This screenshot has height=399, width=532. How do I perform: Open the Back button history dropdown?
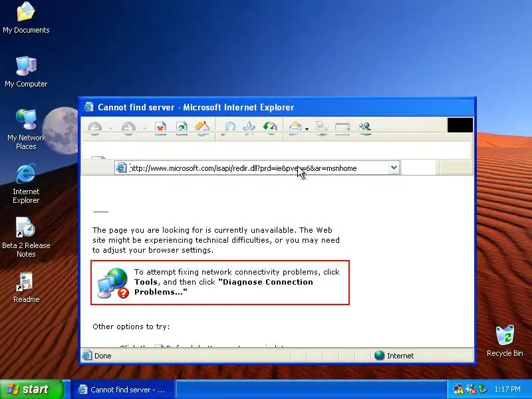111,128
